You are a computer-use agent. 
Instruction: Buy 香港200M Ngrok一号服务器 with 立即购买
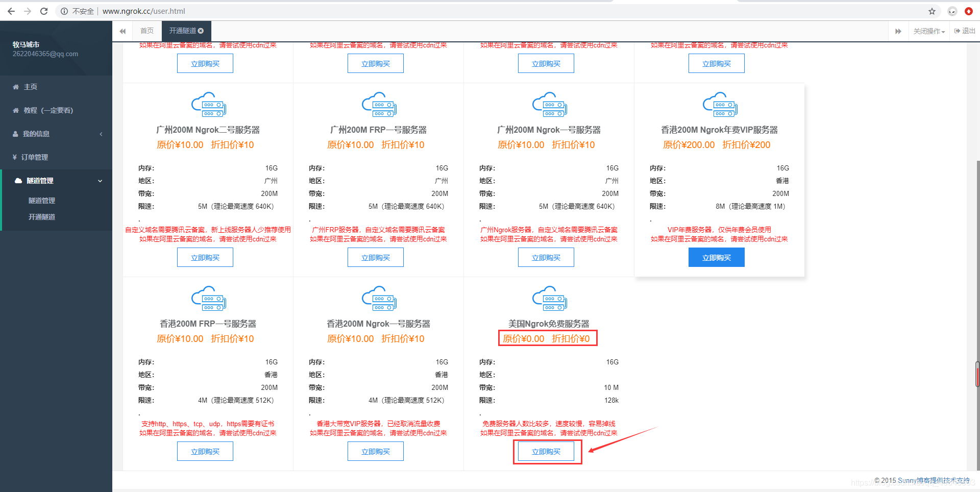click(376, 451)
